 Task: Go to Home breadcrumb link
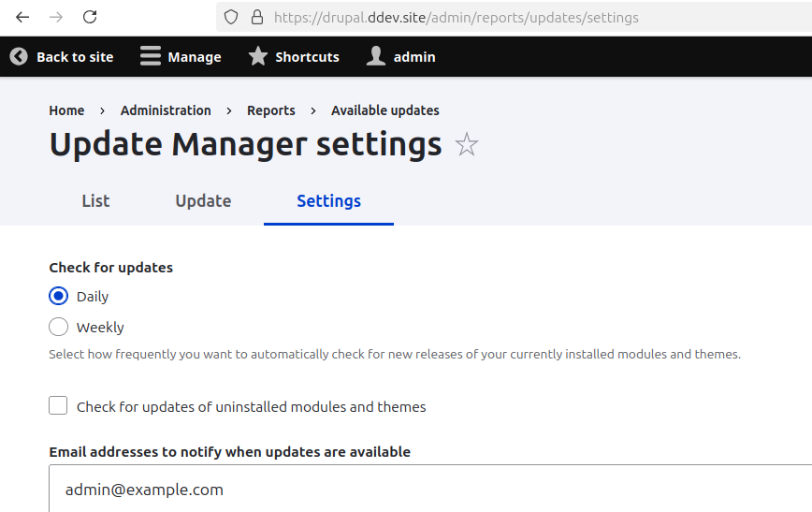coord(66,110)
